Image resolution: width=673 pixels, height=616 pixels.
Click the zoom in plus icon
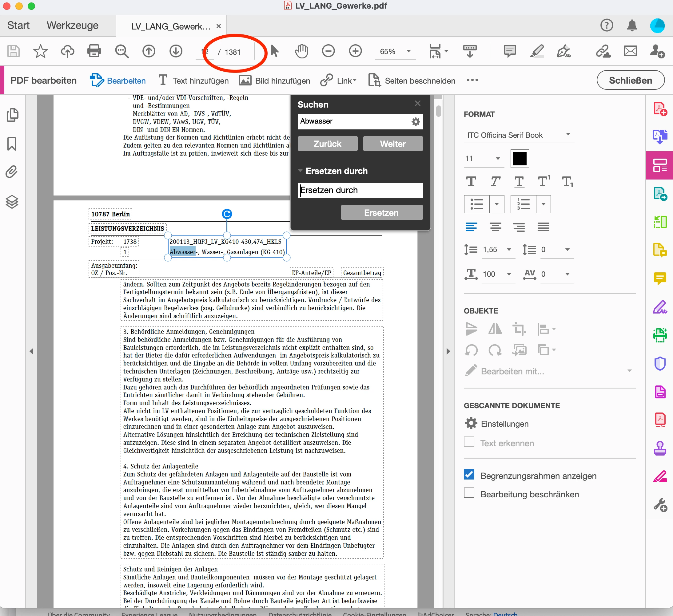click(x=355, y=51)
